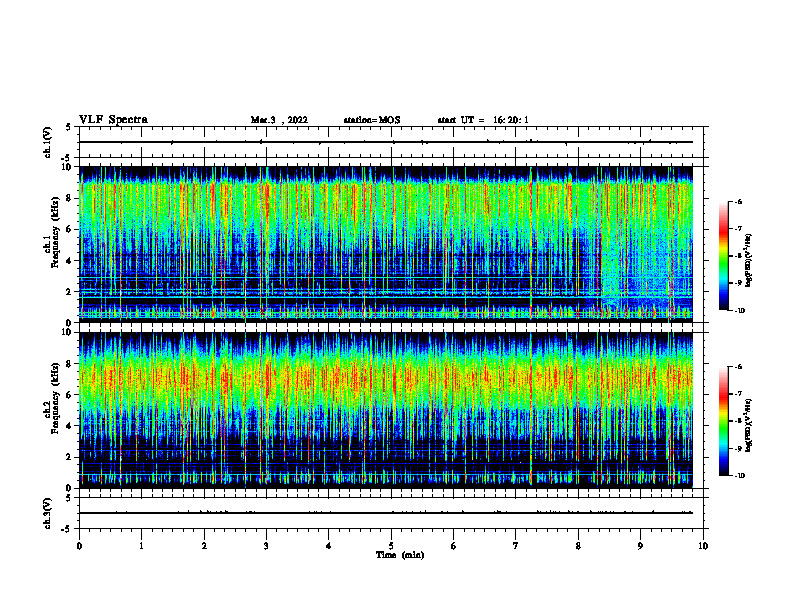
Task: Click the '-10' value on ch.2 color bar
Action: click(739, 476)
